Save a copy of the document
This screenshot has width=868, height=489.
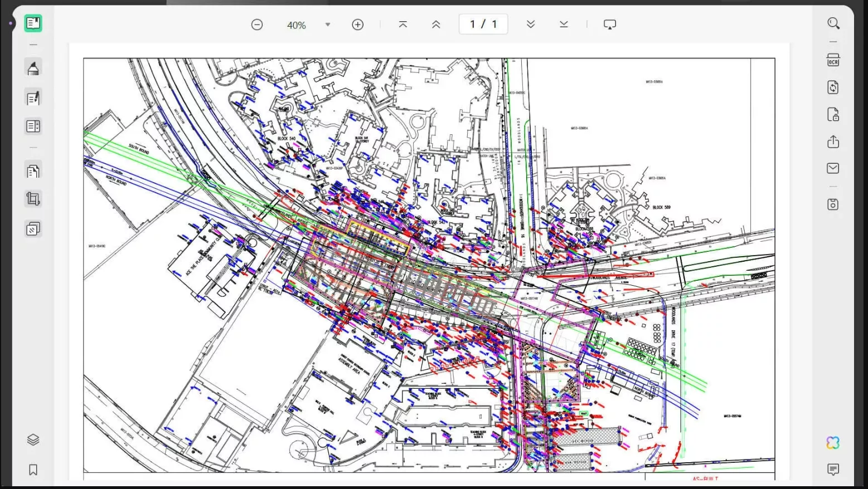coord(832,204)
